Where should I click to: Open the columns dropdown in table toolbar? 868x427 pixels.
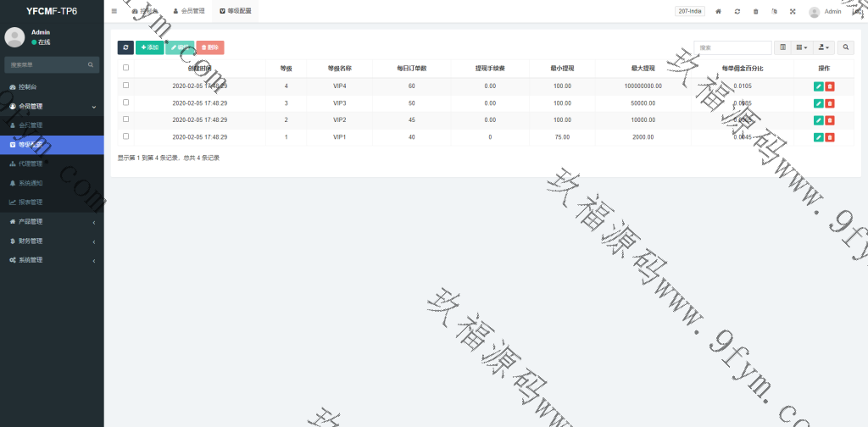pos(802,47)
